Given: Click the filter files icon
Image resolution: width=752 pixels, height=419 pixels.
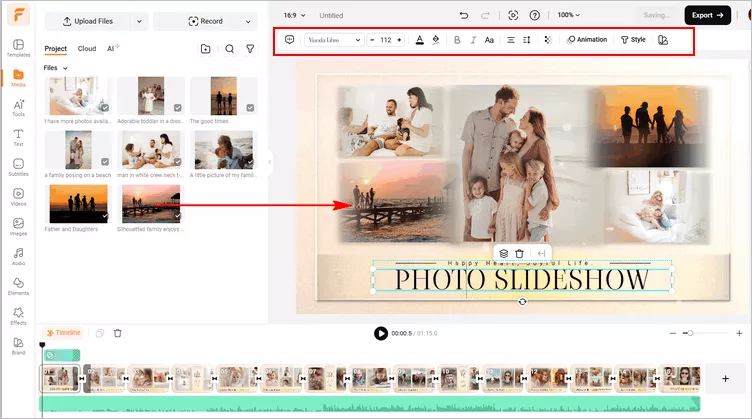Looking at the screenshot, I should pyautogui.click(x=250, y=49).
